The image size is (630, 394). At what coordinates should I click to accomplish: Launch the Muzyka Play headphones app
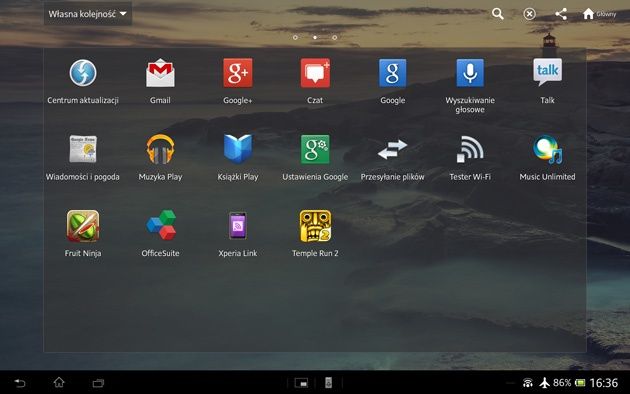tap(160, 149)
